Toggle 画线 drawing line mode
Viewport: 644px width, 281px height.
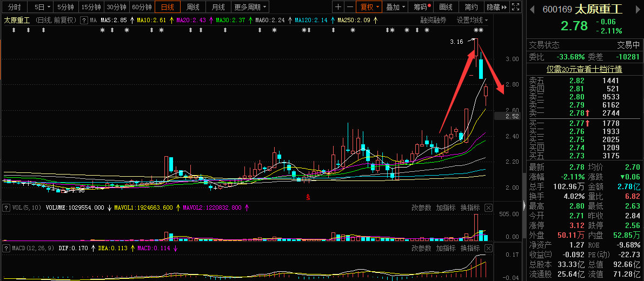point(446,7)
